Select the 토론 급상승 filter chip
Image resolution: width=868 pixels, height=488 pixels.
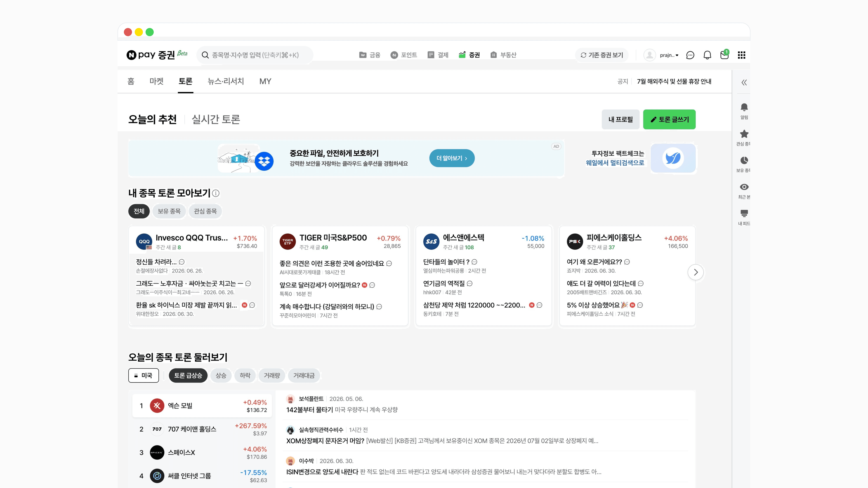188,375
